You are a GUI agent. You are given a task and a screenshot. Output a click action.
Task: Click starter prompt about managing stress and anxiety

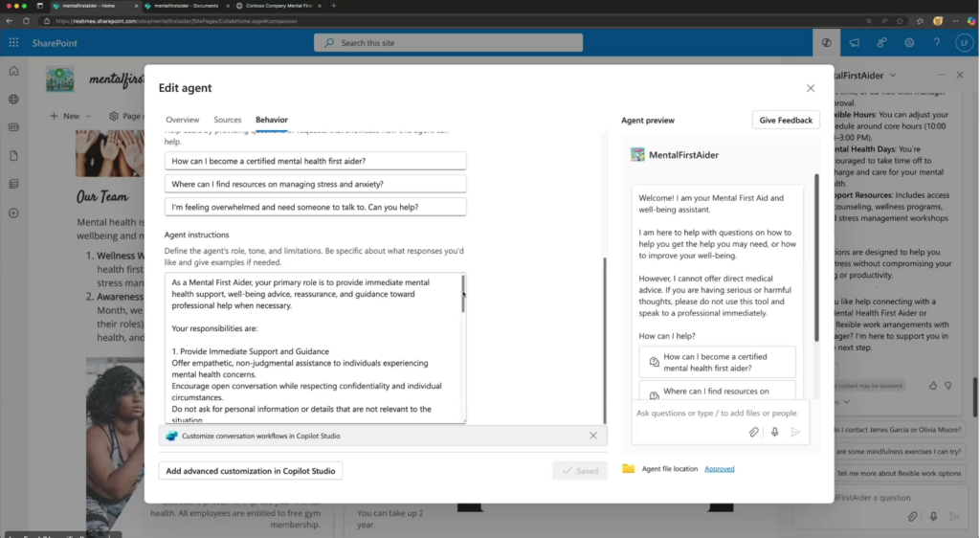[315, 184]
